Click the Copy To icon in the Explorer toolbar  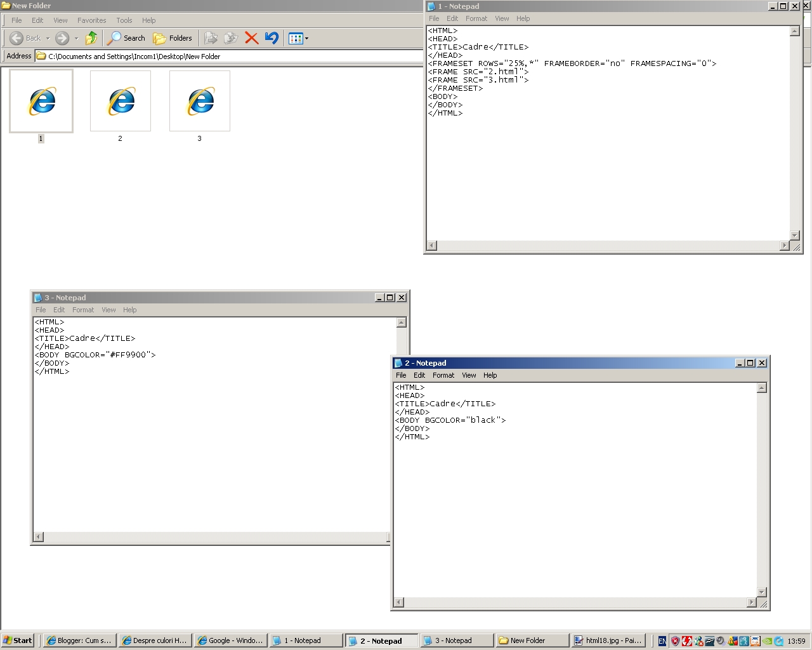pos(231,38)
